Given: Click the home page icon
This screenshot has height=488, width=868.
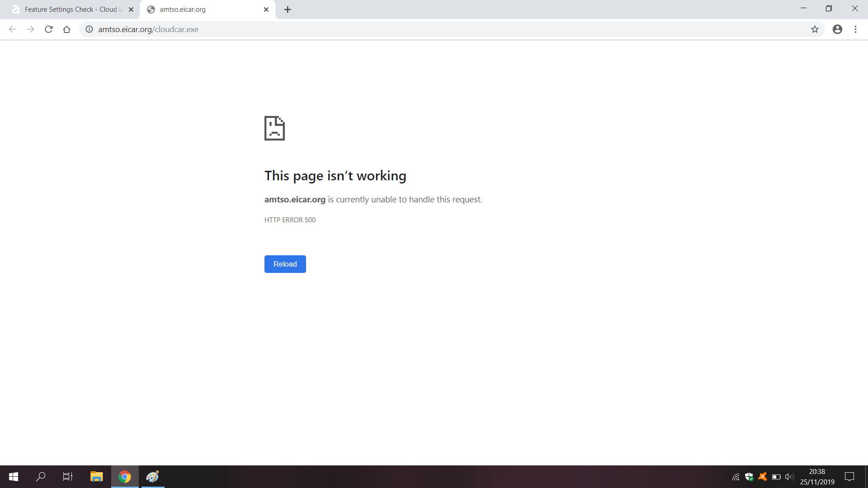Looking at the screenshot, I should point(66,29).
